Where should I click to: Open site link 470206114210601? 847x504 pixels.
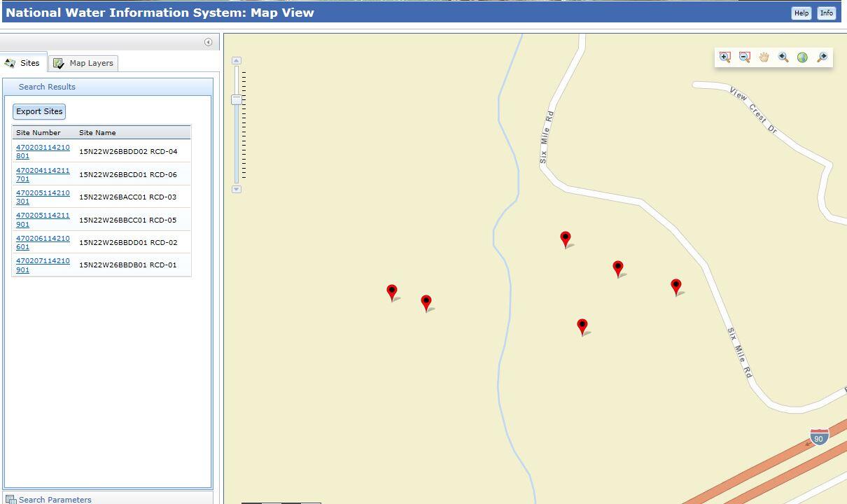click(x=43, y=242)
